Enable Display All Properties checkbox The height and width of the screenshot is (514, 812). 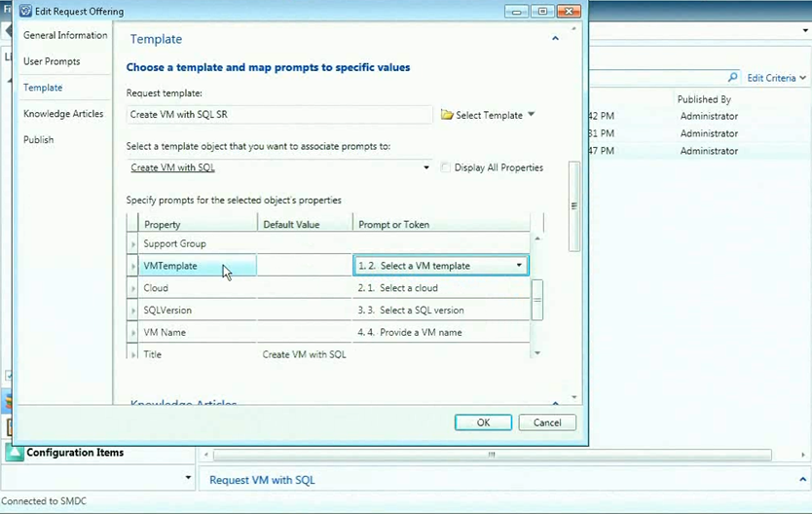click(x=446, y=167)
